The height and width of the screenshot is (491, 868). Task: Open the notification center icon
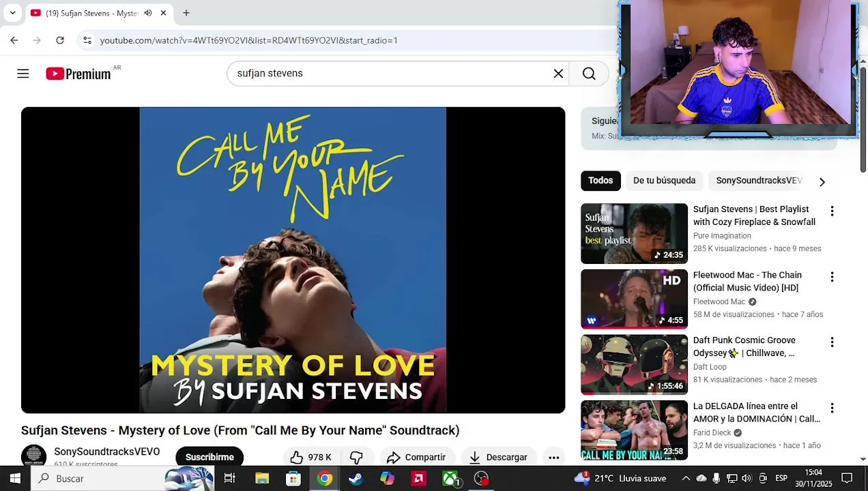[x=847, y=479]
